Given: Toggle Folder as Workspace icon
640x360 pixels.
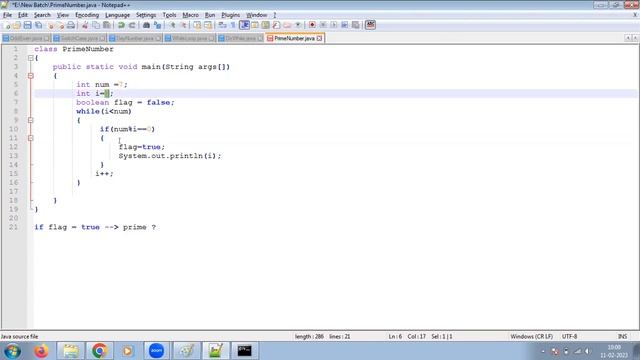Looking at the screenshot, I should pos(287,25).
